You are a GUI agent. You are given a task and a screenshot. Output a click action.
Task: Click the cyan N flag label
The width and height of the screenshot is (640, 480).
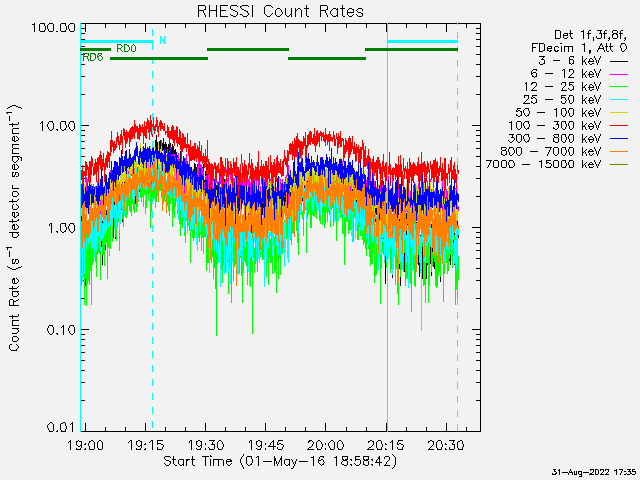[162, 40]
